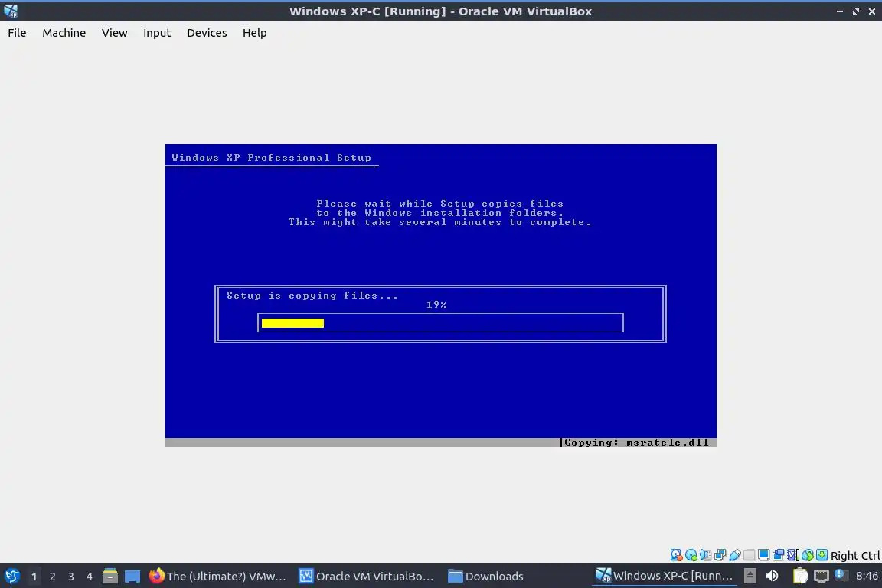The width and height of the screenshot is (882, 588).
Task: Open the Machine menu
Action: click(64, 33)
